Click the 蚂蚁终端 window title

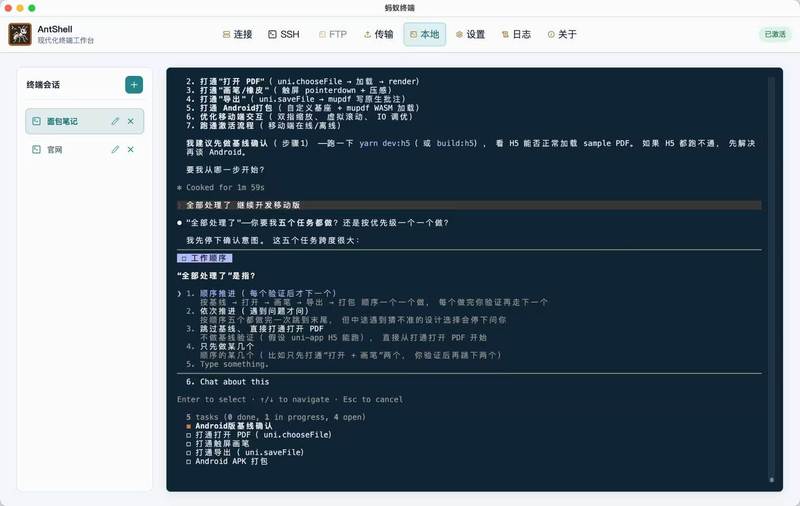pyautogui.click(x=399, y=8)
